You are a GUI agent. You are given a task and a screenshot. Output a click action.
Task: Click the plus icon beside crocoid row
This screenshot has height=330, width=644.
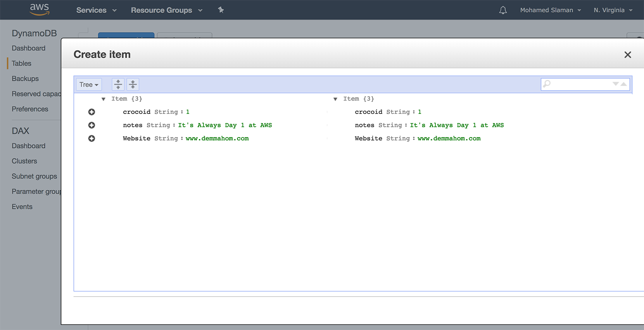[x=91, y=112]
